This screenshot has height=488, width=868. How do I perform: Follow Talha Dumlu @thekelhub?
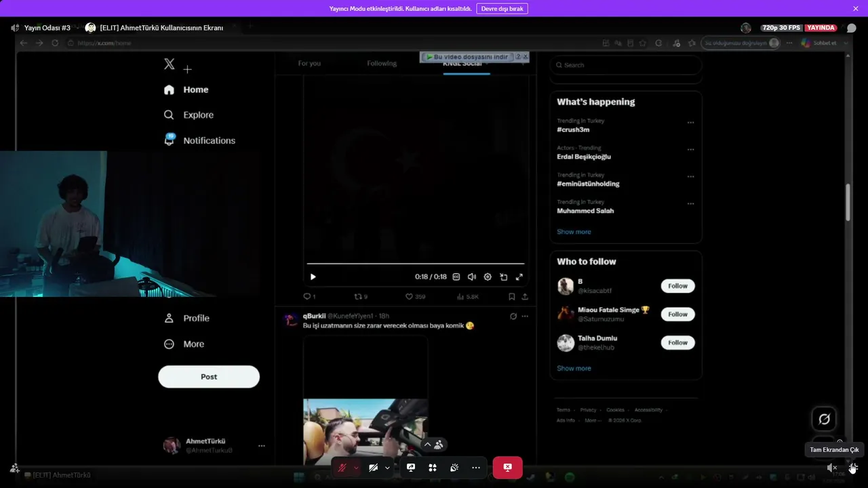coord(678,343)
